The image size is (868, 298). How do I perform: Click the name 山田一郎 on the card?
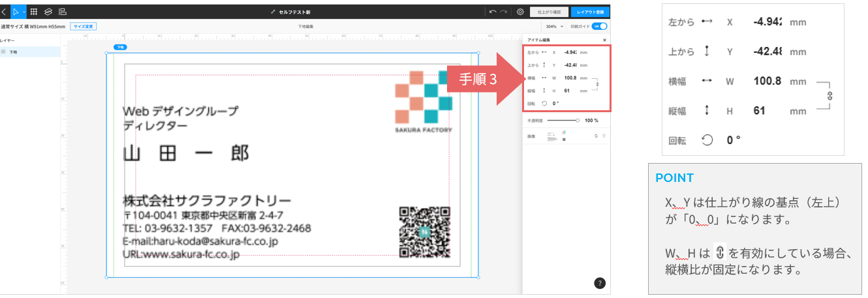pos(186,154)
